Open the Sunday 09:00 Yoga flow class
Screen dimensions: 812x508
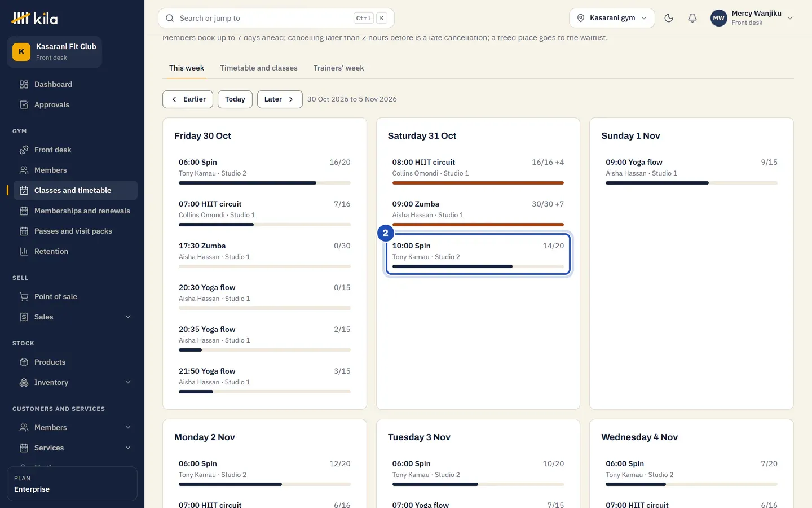click(x=691, y=170)
